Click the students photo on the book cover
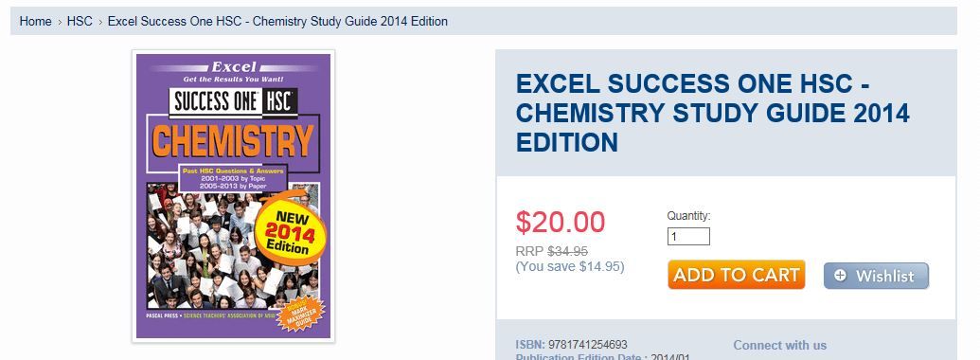The width and height of the screenshot is (980, 360). [x=233, y=245]
